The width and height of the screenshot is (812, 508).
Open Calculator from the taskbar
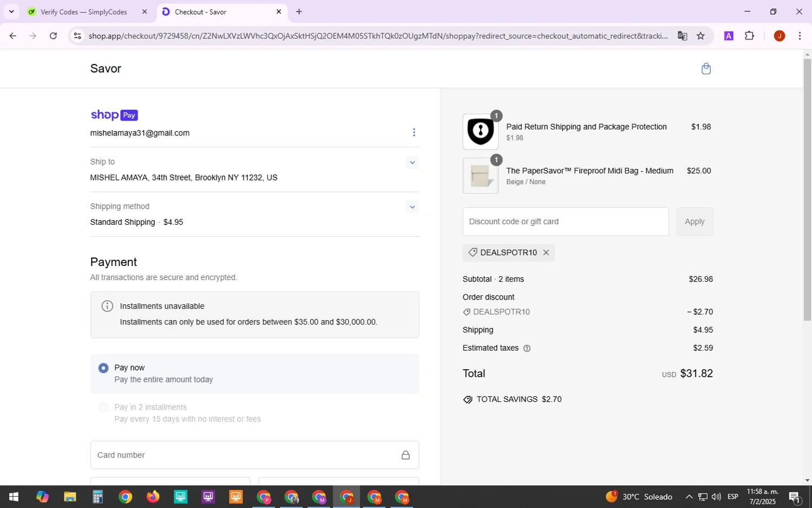point(97,497)
